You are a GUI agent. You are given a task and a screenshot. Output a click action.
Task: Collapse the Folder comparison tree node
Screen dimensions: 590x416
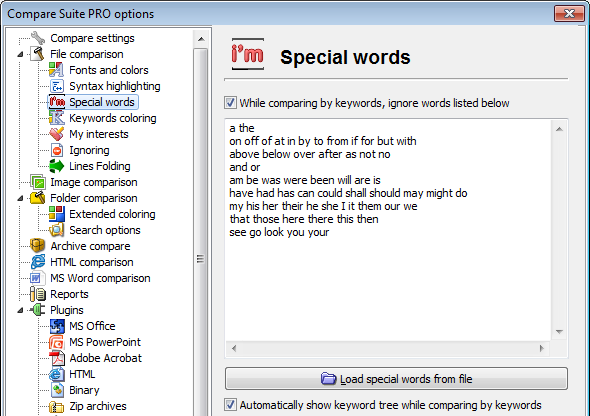21,198
